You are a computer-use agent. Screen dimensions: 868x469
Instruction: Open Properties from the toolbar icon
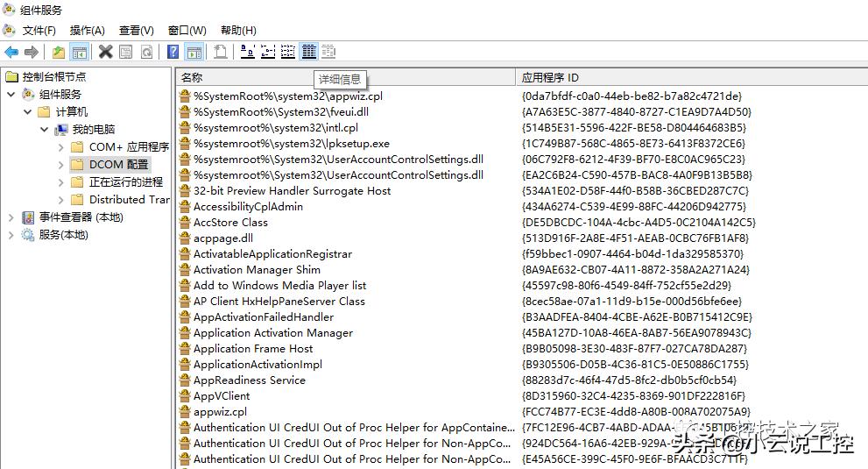click(x=126, y=52)
